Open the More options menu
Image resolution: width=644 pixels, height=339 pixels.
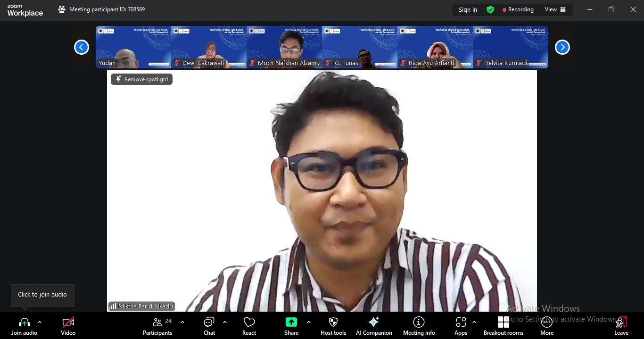click(547, 326)
